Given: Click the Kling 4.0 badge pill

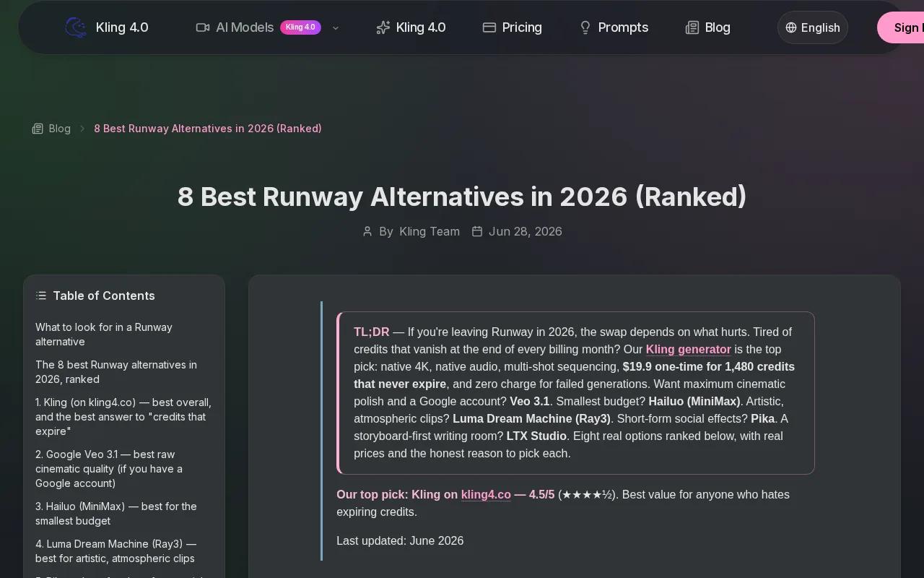Looking at the screenshot, I should point(300,27).
